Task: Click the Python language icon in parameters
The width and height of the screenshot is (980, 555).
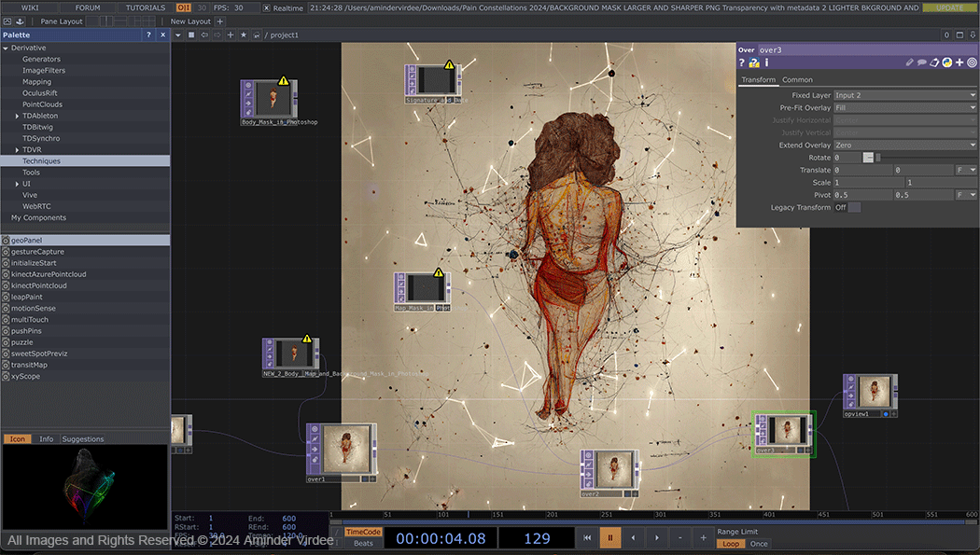Action: (947, 62)
